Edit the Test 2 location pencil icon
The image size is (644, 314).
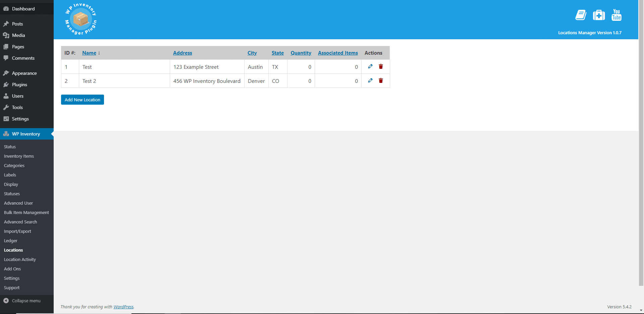370,81
